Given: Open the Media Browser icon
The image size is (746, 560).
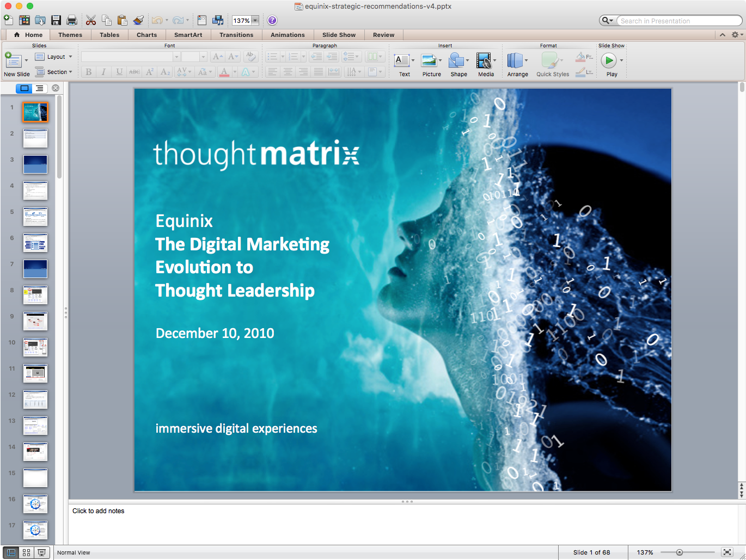Looking at the screenshot, I should (218, 20).
